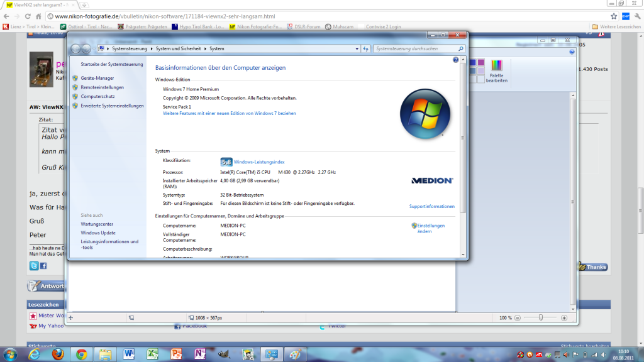The height and width of the screenshot is (362, 644).
Task: Click the 5,8 performance score badge
Action: (226, 162)
